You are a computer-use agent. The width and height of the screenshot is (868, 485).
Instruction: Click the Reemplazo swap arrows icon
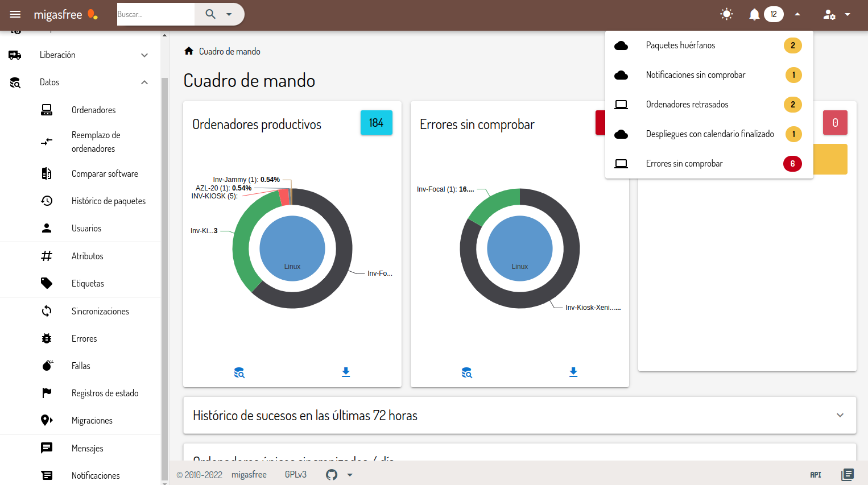pyautogui.click(x=47, y=142)
